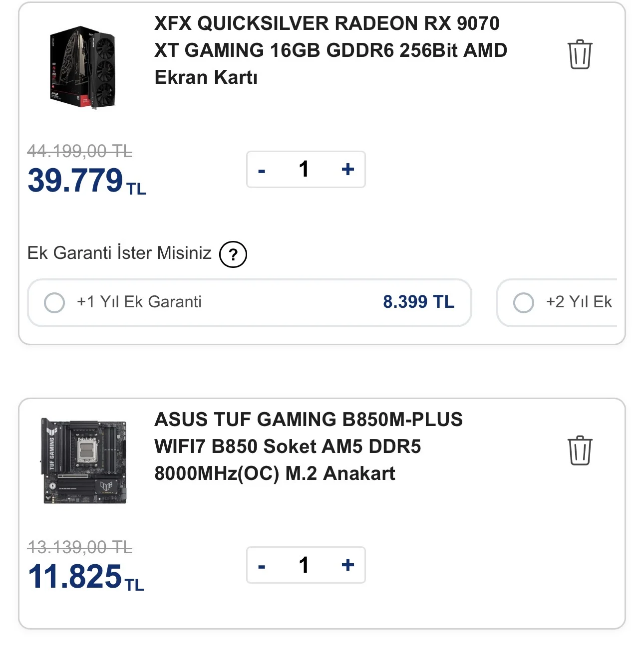This screenshot has width=644, height=666.
Task: Click XFX quantity field showing 1
Action: pyautogui.click(x=304, y=169)
